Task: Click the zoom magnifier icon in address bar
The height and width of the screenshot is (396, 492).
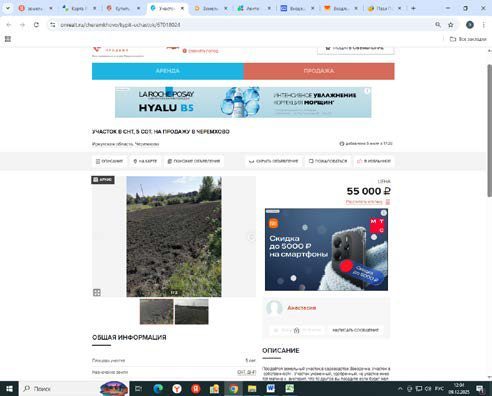Action: 438,25
